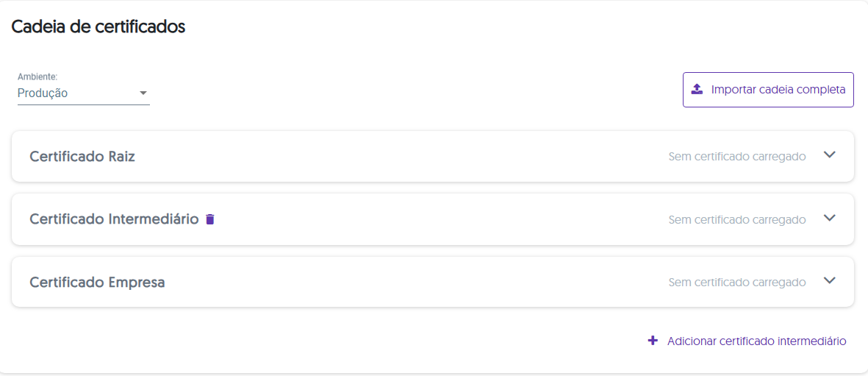Click Adicionar certificado intermediário link
868x376 pixels.
point(756,341)
